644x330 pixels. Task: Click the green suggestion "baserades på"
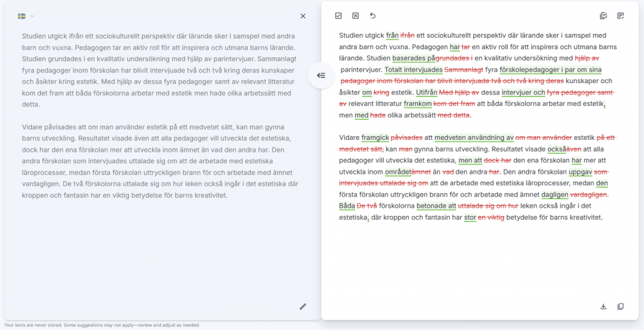tap(414, 58)
